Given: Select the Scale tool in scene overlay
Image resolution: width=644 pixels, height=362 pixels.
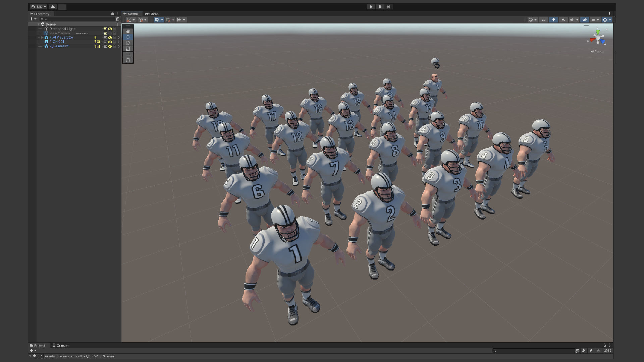Looking at the screenshot, I should click(128, 49).
